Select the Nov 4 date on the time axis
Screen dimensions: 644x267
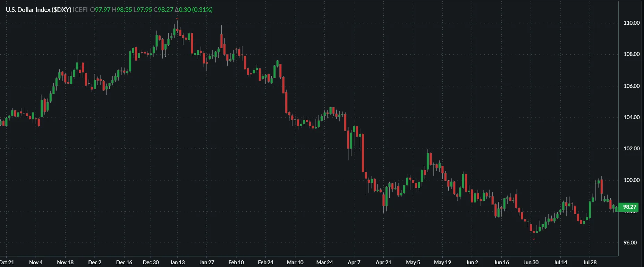point(36,262)
